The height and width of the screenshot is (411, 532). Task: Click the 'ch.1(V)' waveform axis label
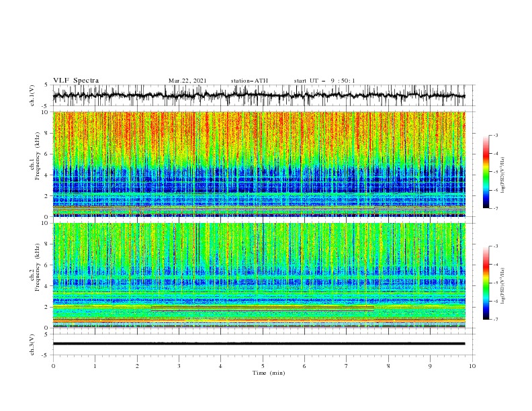click(32, 95)
